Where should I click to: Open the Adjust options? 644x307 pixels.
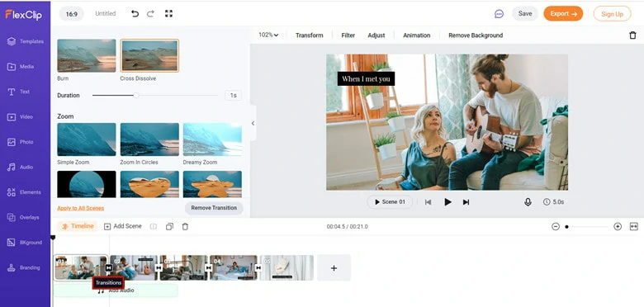pos(376,35)
